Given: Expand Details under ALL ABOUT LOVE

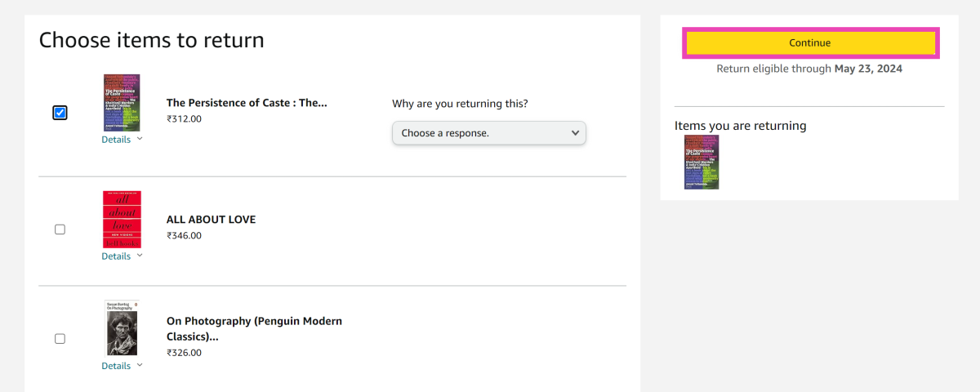Looking at the screenshot, I should coord(122,256).
